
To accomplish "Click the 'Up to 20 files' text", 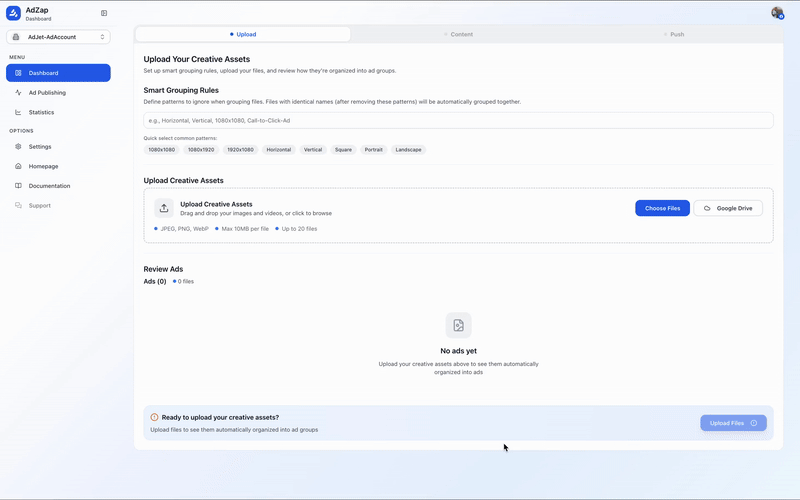I will pos(299,229).
